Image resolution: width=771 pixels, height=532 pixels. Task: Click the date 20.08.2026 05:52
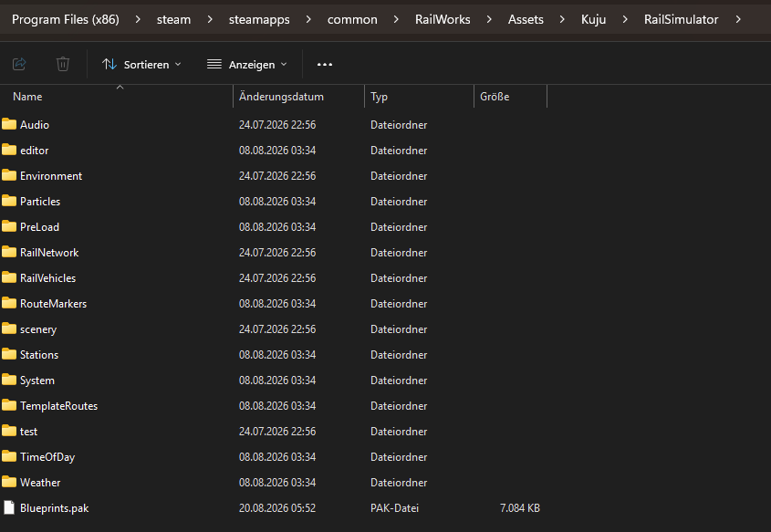277,508
